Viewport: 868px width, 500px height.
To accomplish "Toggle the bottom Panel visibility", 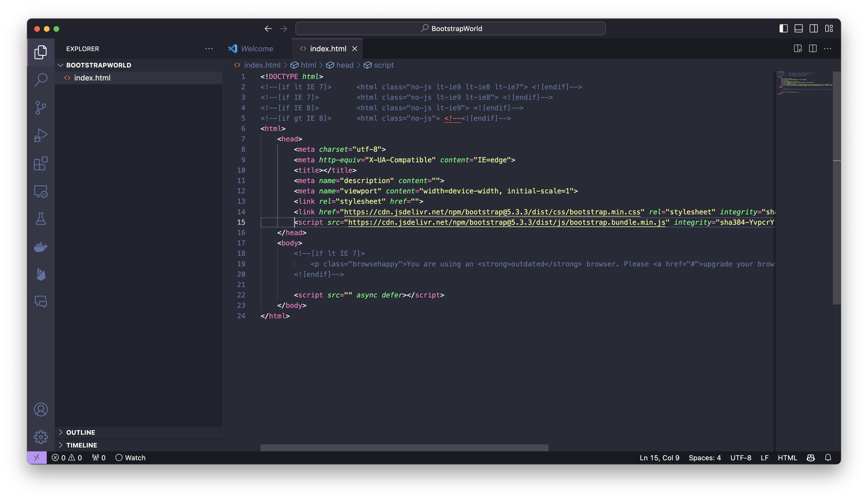I will click(798, 28).
